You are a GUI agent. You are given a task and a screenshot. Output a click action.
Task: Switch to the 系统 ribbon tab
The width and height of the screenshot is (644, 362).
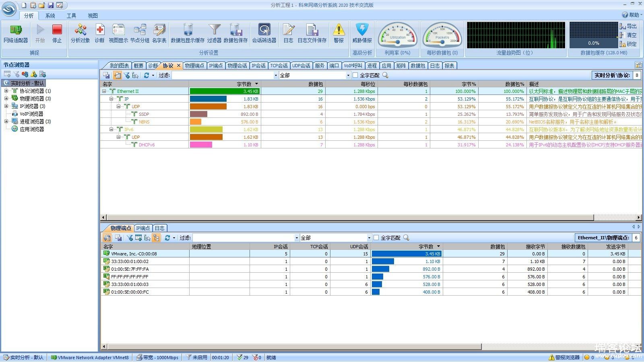(x=50, y=16)
